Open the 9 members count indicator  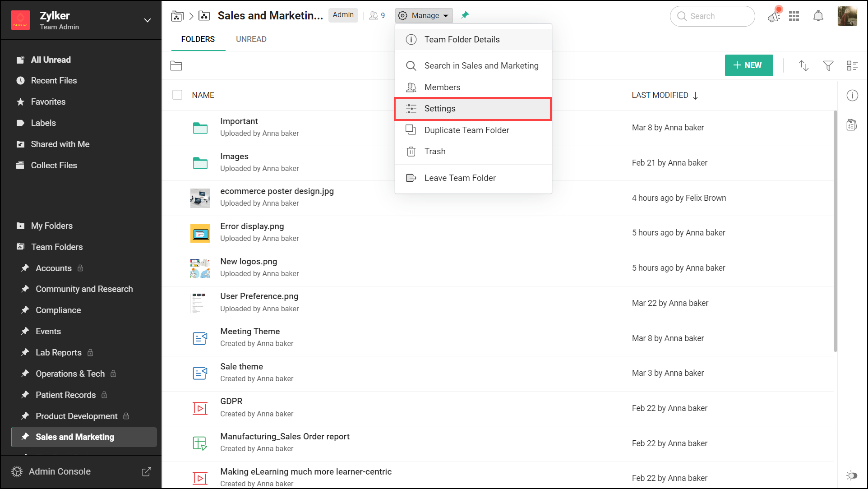coord(377,16)
